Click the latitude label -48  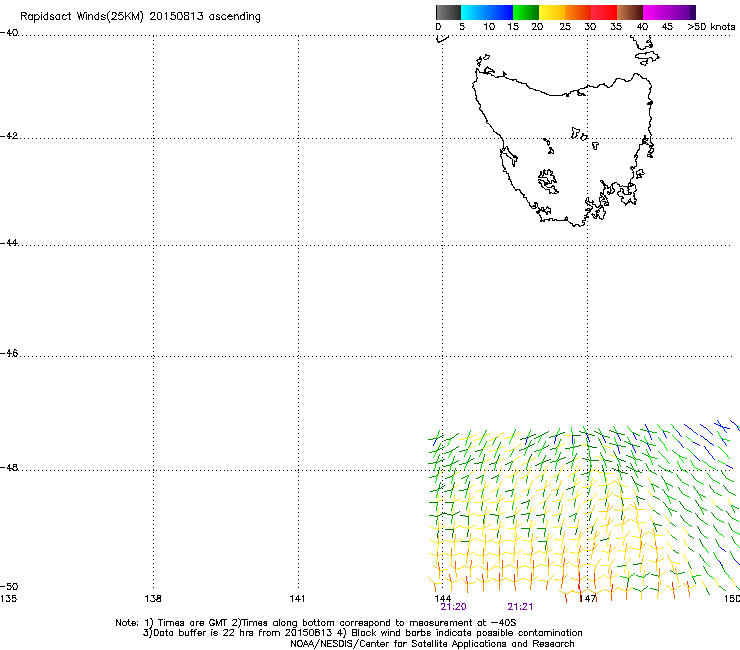(9, 468)
